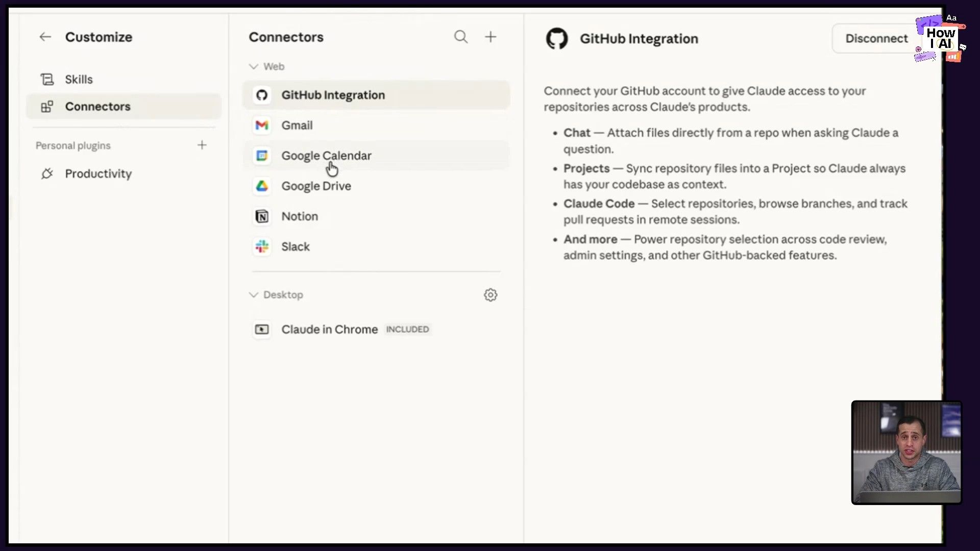
Task: Open the Skills section
Action: pos(124,80)
